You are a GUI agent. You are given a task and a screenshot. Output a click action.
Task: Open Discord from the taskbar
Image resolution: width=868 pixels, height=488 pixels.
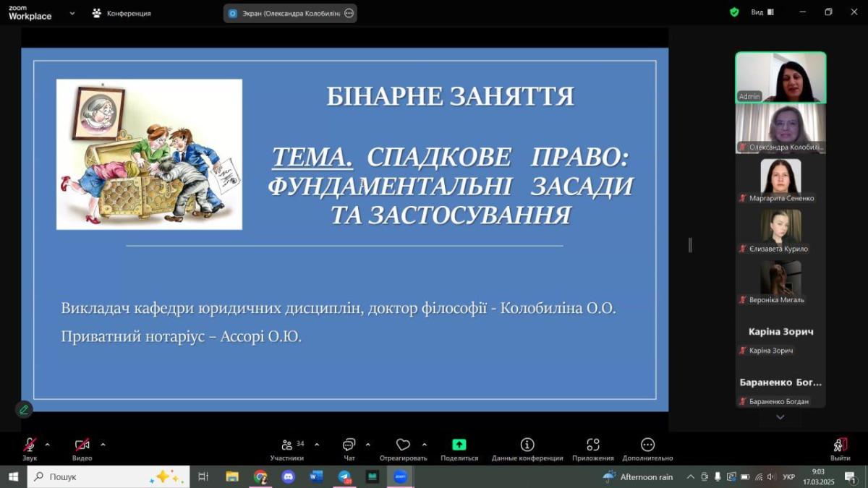pos(289,476)
